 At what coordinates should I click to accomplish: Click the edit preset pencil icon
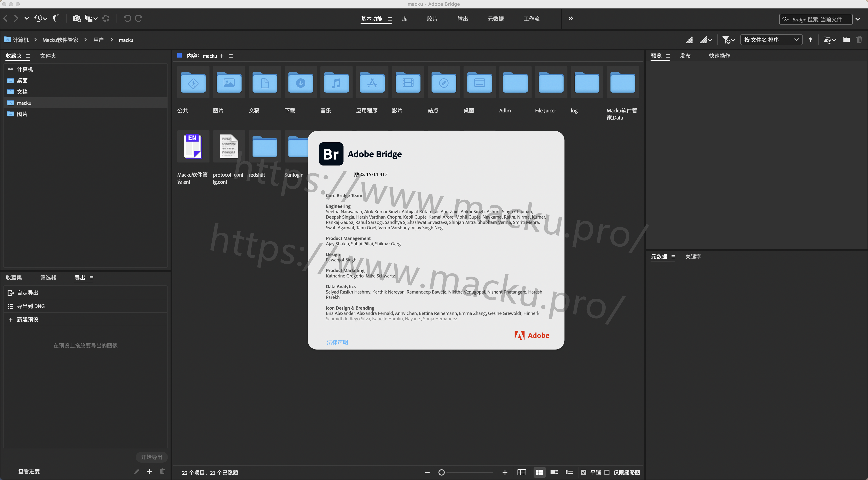coord(137,472)
